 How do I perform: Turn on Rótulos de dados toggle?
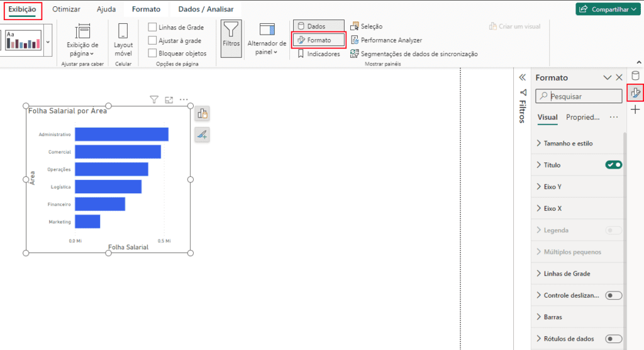tap(614, 339)
